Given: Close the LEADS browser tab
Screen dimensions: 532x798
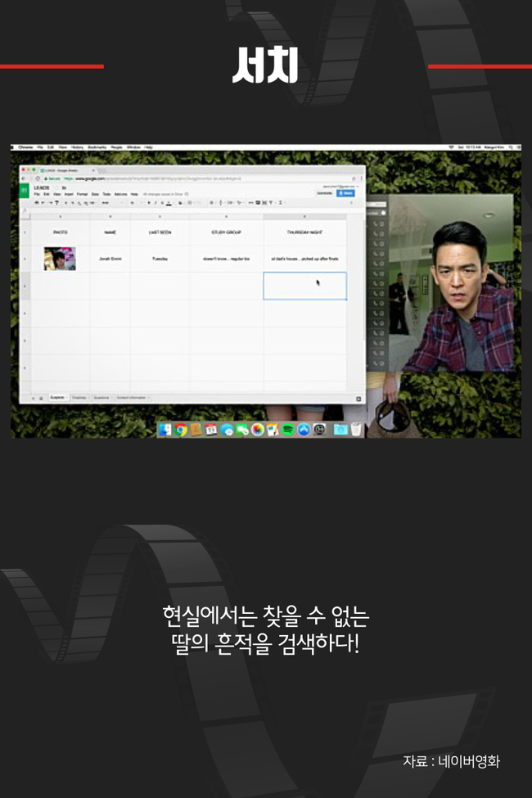Looking at the screenshot, I should [x=93, y=170].
